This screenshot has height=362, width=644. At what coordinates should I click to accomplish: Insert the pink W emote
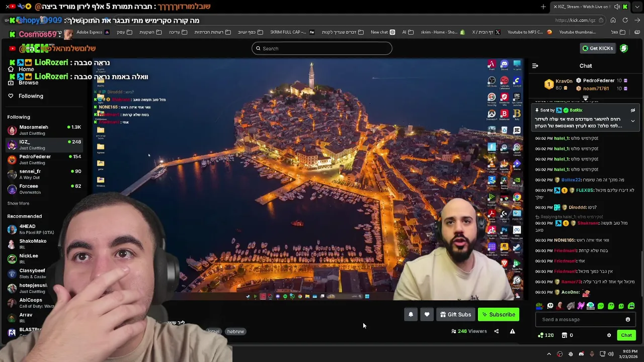(x=581, y=306)
